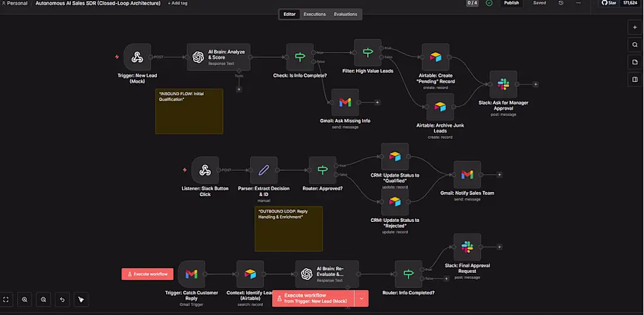Add a node after Gmail: Ask Missing Info
Screen dimensions: 644x315
coord(377,102)
